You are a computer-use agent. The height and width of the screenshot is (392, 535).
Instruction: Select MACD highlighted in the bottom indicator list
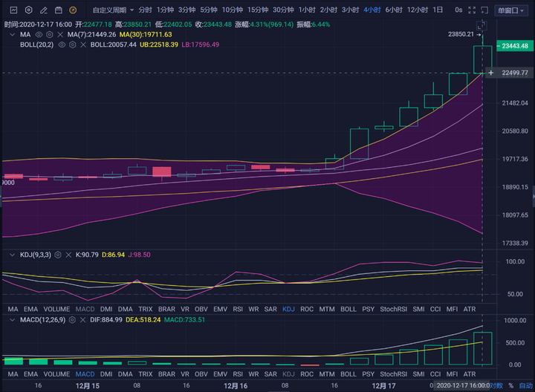(x=85, y=374)
